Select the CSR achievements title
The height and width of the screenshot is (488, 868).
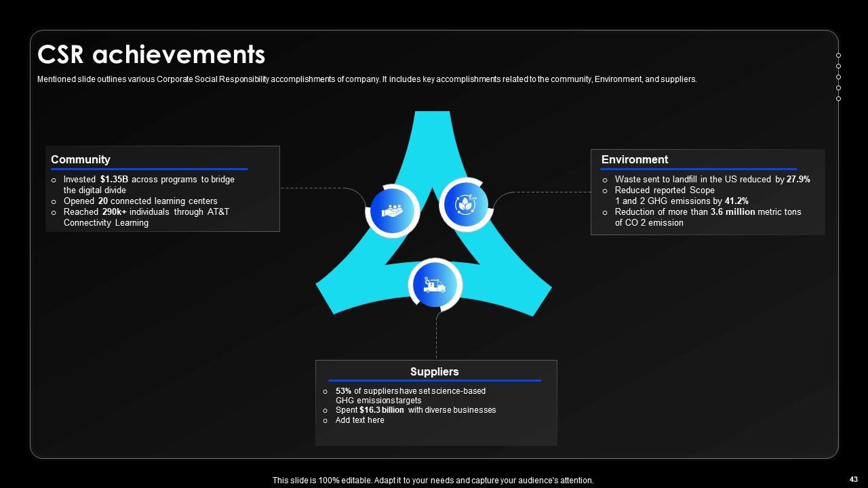pyautogui.click(x=151, y=54)
